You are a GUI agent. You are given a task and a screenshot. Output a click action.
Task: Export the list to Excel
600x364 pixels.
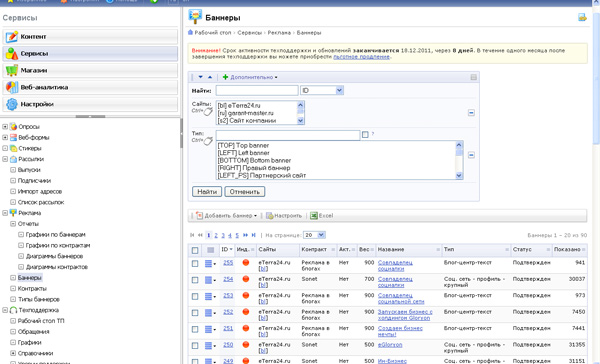321,215
